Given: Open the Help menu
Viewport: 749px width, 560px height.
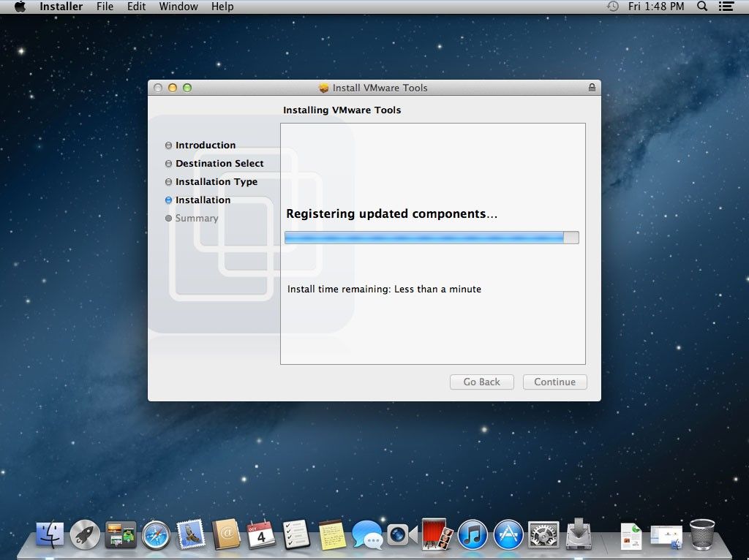Looking at the screenshot, I should point(222,7).
